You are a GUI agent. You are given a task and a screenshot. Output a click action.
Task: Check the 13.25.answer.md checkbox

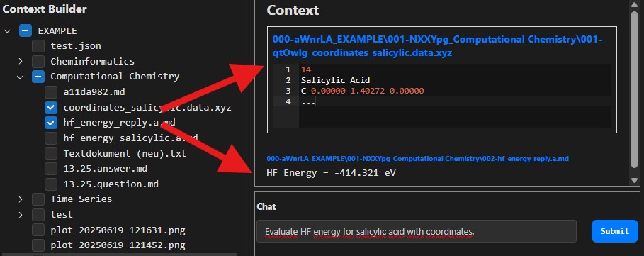coord(51,169)
